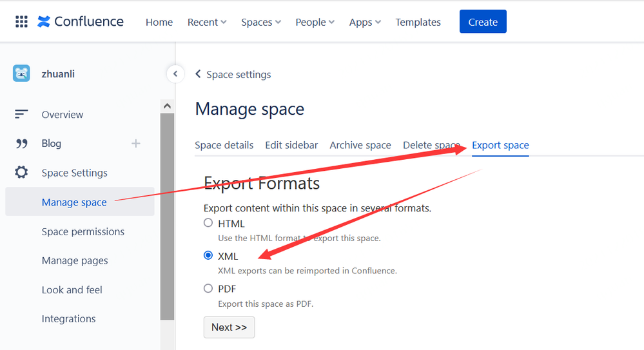644x350 pixels.
Task: Add a blog post with plus icon
Action: (x=135, y=143)
